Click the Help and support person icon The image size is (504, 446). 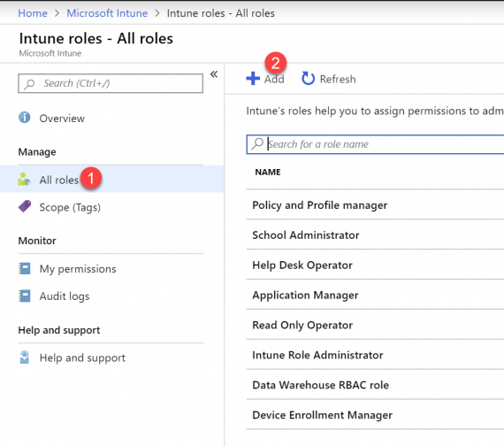click(x=25, y=358)
